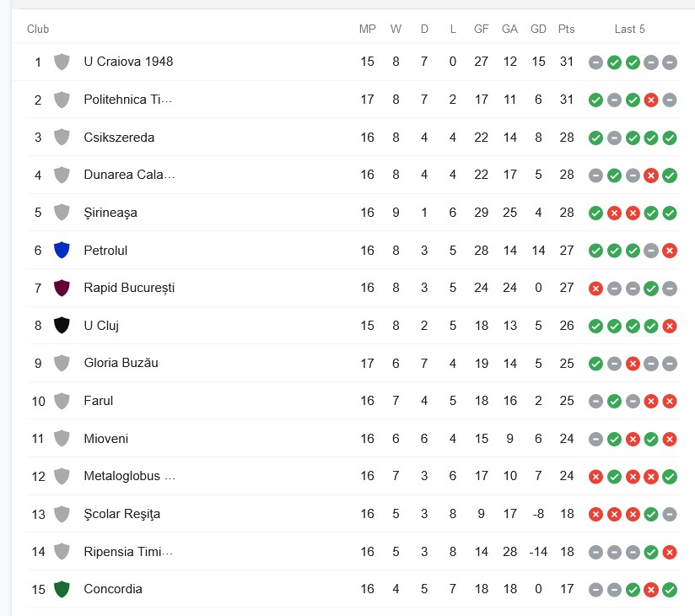
Task: Click Şcolar Reşiţa's first loss icon
Action: [x=595, y=514]
